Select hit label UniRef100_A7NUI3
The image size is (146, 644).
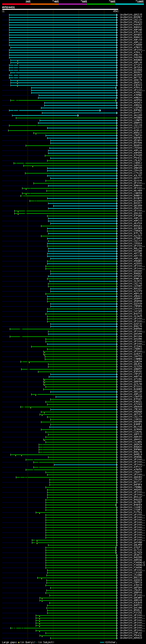(x=131, y=48)
